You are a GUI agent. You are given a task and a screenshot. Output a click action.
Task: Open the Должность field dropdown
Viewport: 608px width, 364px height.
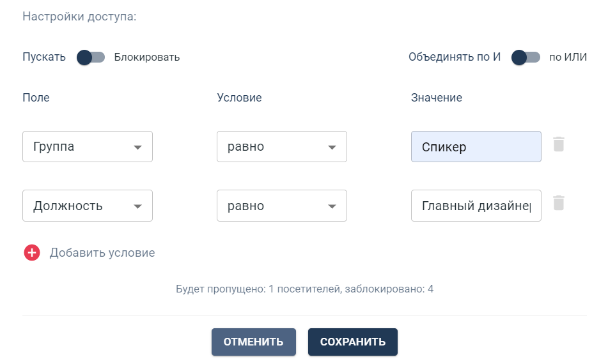[x=87, y=206]
